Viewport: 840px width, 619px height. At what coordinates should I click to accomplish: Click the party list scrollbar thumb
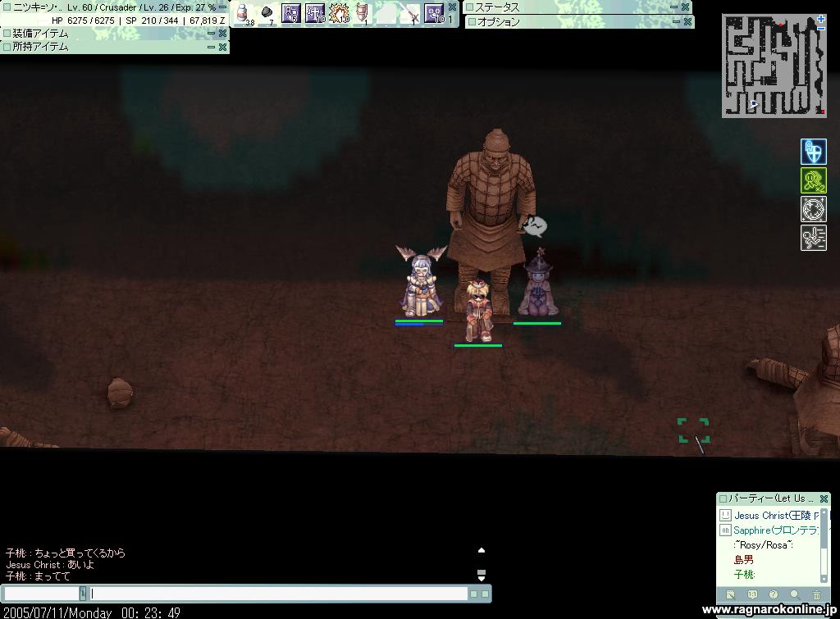[x=824, y=530]
